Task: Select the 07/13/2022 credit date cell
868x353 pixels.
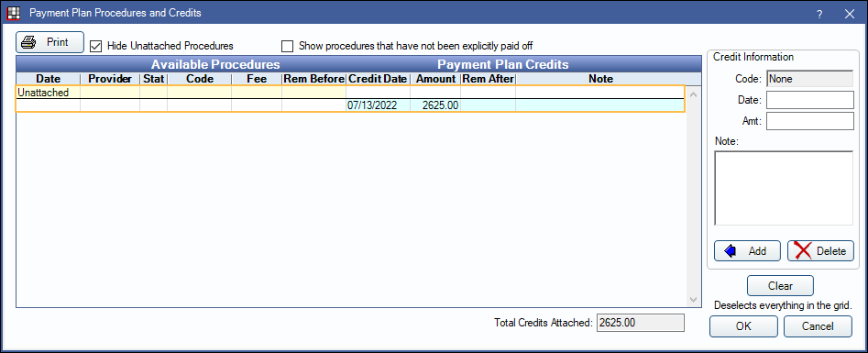Action: point(379,105)
